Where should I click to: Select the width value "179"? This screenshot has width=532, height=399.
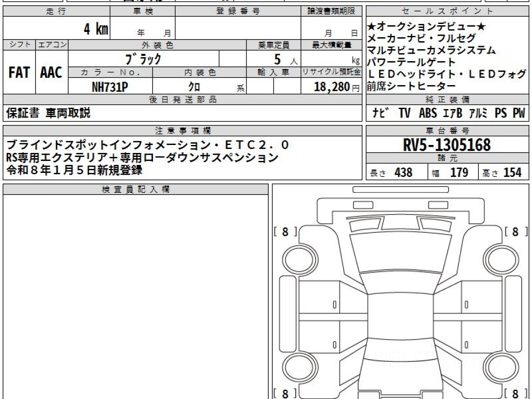(x=459, y=172)
